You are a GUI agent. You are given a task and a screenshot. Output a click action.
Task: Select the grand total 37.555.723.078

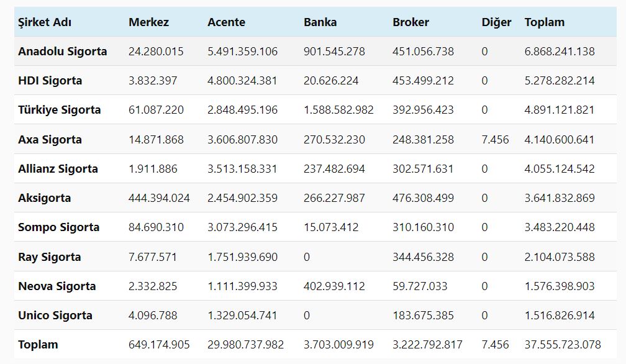(563, 345)
